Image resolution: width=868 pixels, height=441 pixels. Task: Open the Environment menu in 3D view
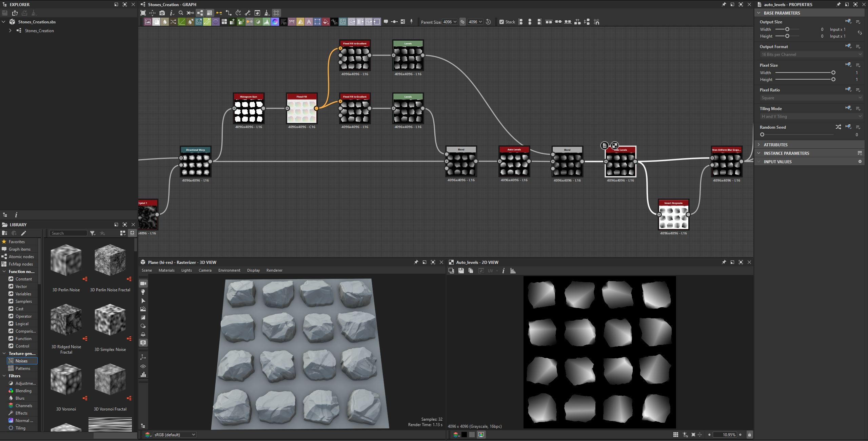(x=229, y=270)
